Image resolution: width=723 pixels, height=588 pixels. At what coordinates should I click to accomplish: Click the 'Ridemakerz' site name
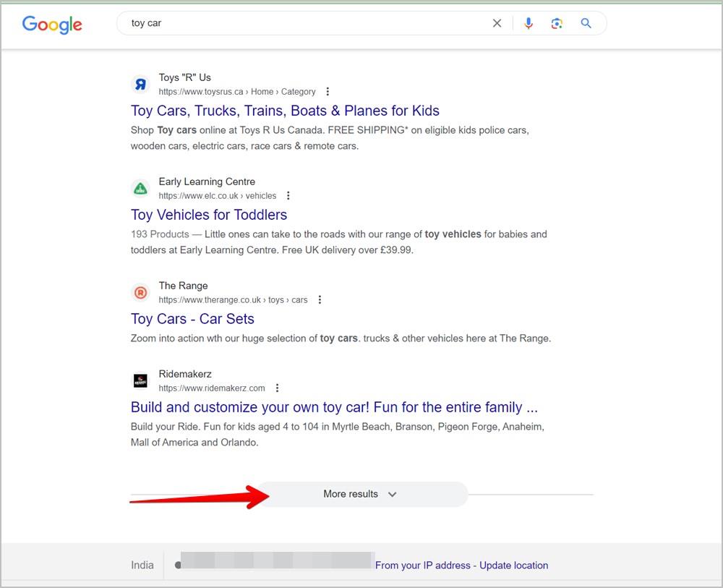[185, 374]
